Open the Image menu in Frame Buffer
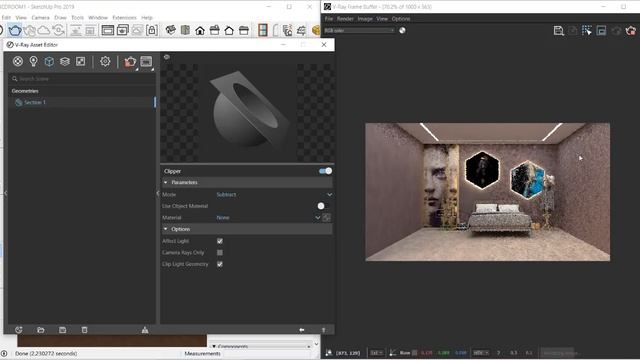 click(365, 19)
